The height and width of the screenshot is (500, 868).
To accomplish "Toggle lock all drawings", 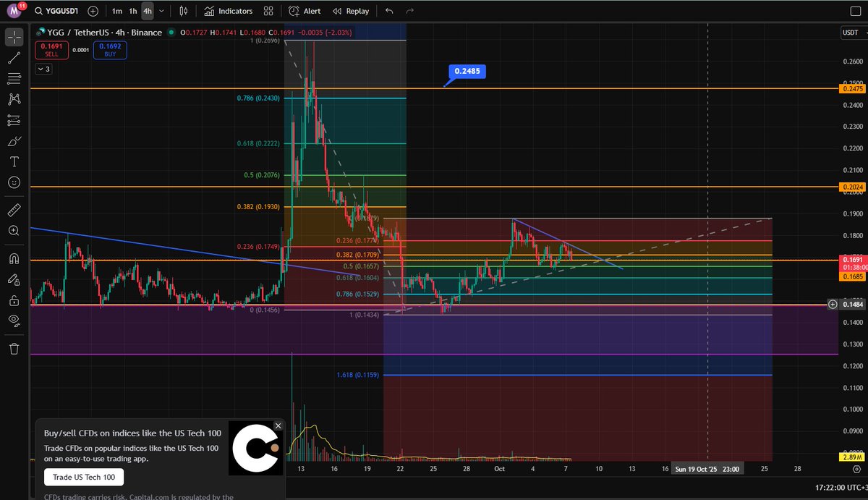I will pyautogui.click(x=14, y=300).
